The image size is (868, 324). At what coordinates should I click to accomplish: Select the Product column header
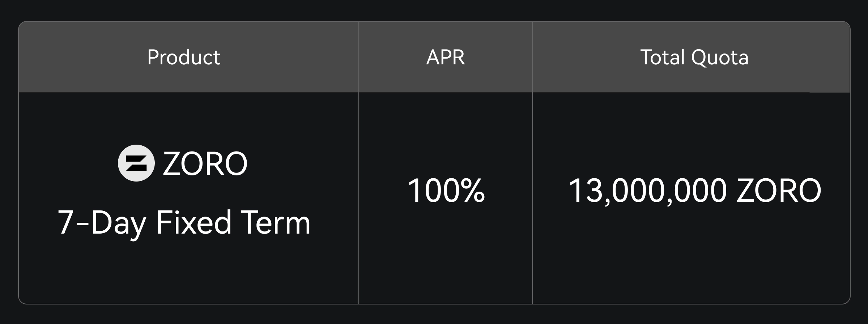pos(184,57)
